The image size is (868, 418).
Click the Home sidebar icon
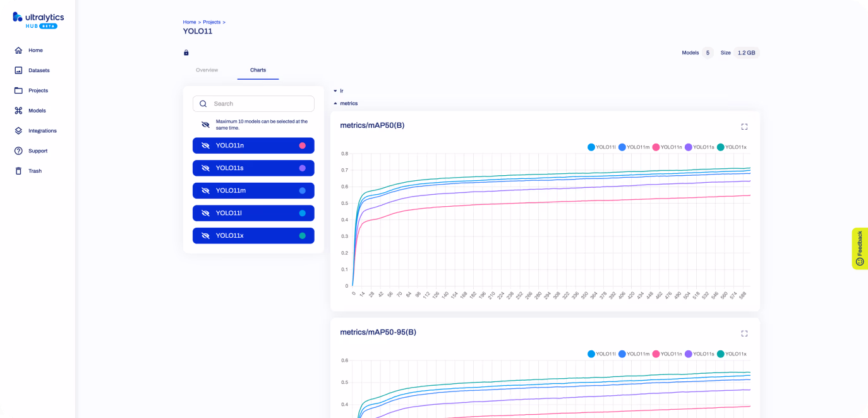(x=18, y=50)
